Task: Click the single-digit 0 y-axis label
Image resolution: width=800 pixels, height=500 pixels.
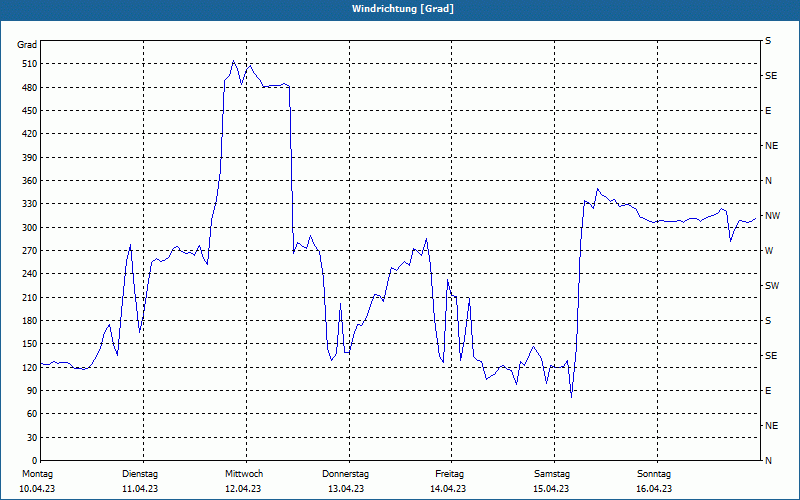Action: [34, 461]
